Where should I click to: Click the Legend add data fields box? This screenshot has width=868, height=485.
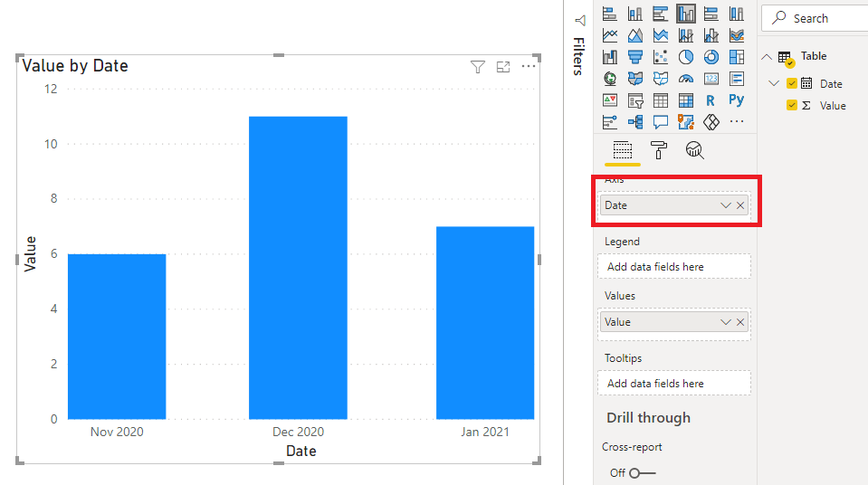click(674, 266)
